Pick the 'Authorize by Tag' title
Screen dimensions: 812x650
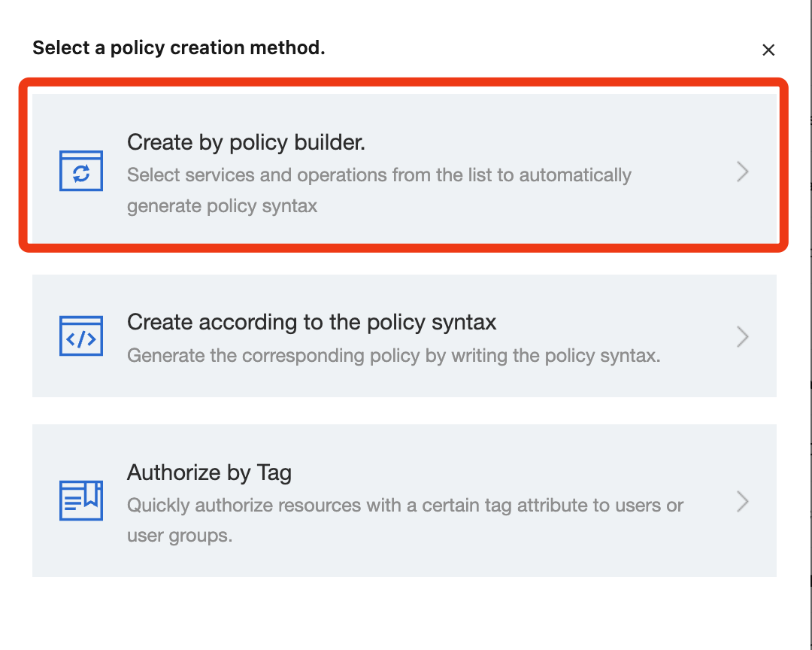[209, 472]
